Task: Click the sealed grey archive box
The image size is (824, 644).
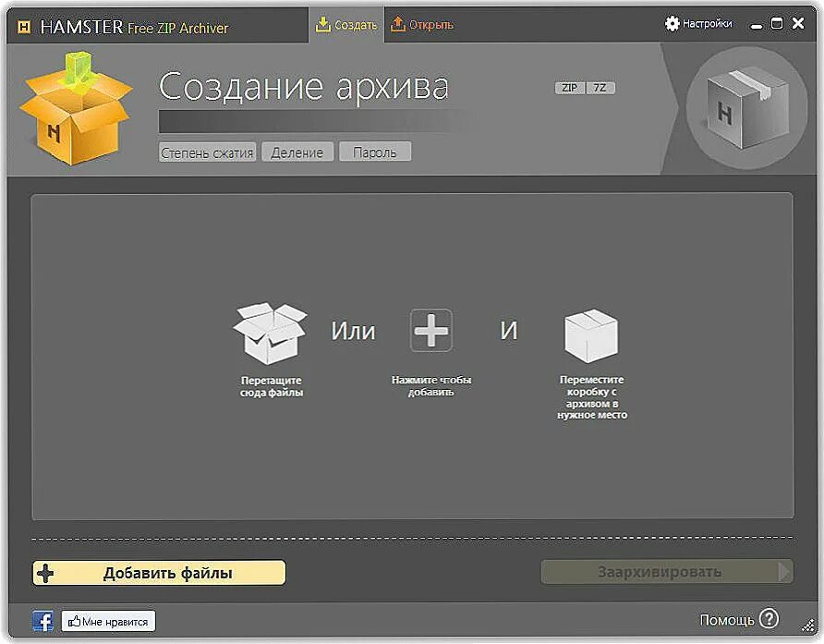Action: [x=746, y=108]
